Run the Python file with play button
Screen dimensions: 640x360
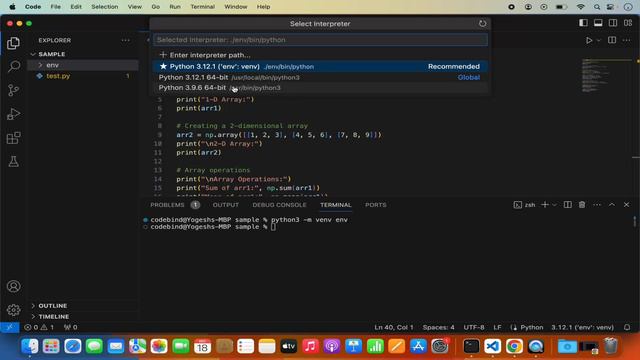[589, 40]
